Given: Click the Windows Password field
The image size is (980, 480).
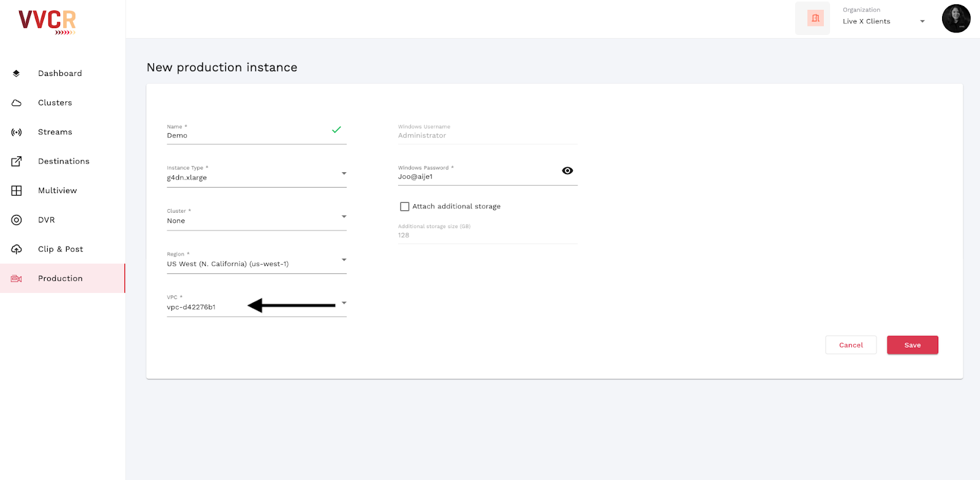Looking at the screenshot, I should coord(488,175).
